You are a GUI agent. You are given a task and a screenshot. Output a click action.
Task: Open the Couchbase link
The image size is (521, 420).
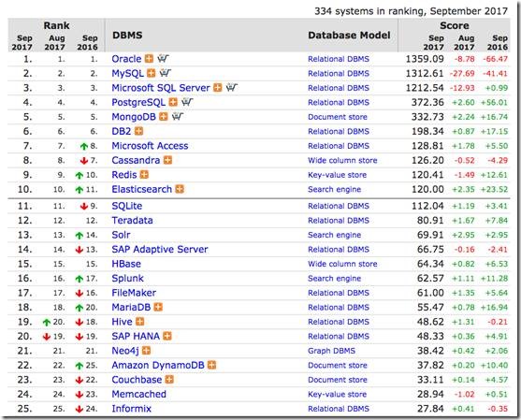(x=137, y=380)
